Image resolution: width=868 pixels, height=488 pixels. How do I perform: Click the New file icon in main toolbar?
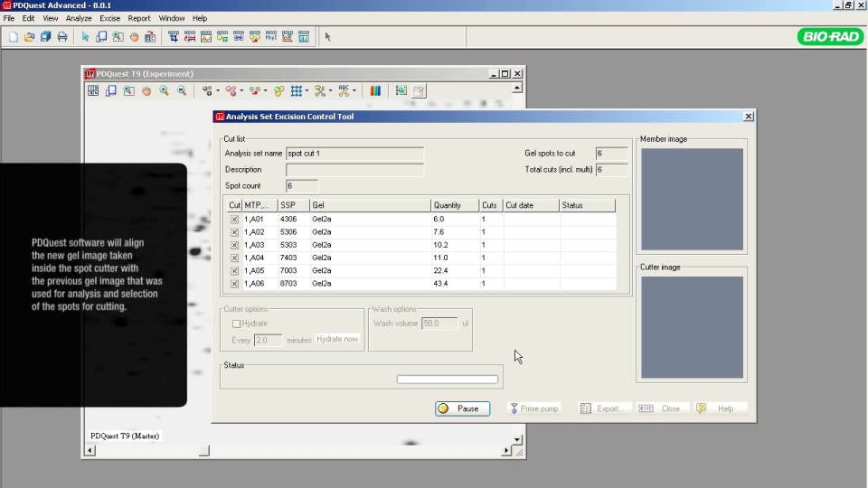point(14,37)
